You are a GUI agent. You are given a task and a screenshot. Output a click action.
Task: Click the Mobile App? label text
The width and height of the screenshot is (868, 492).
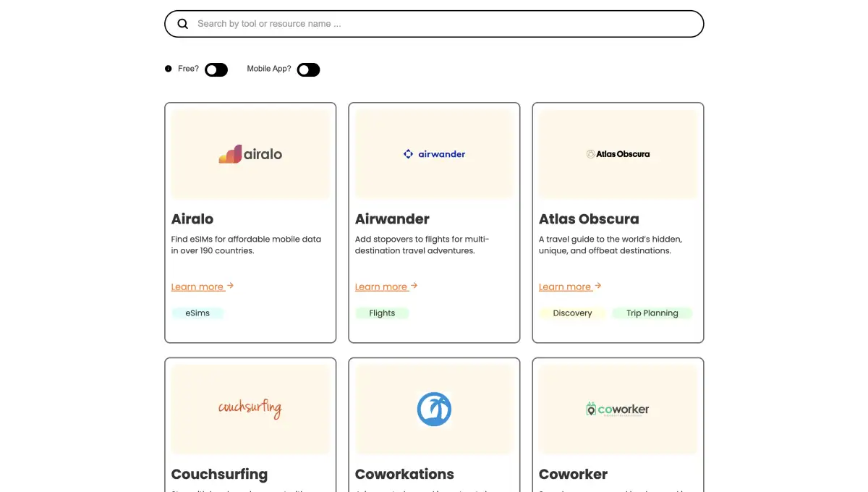269,69
